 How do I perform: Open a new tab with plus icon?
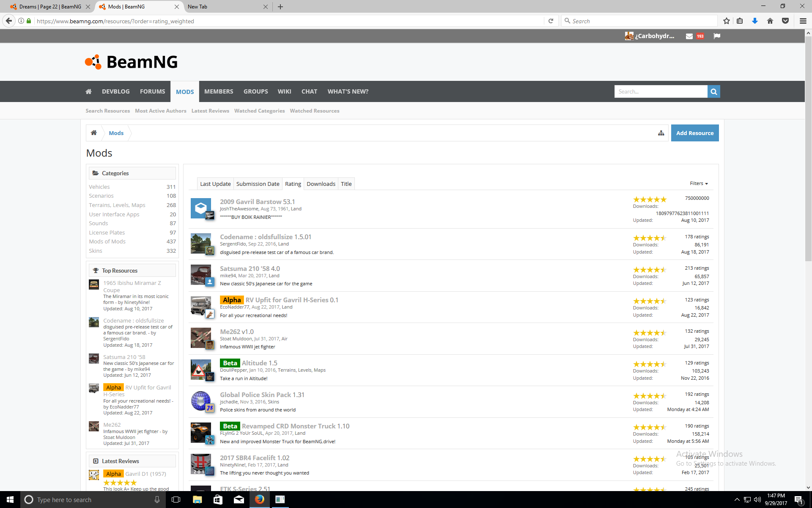click(280, 6)
